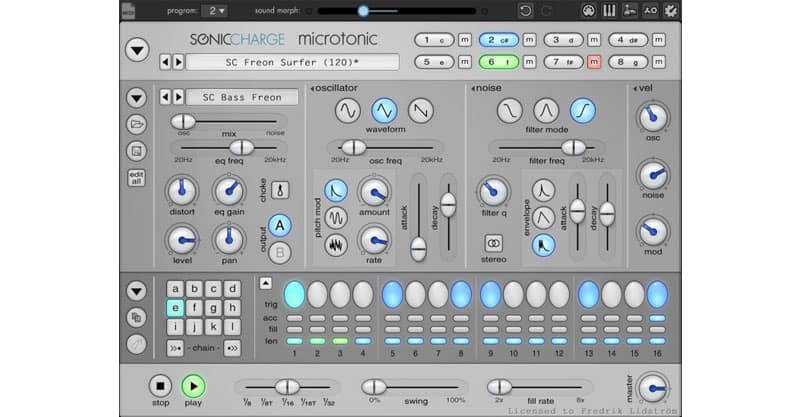The width and height of the screenshot is (800, 417).
Task: Click the master volume knob
Action: (653, 388)
